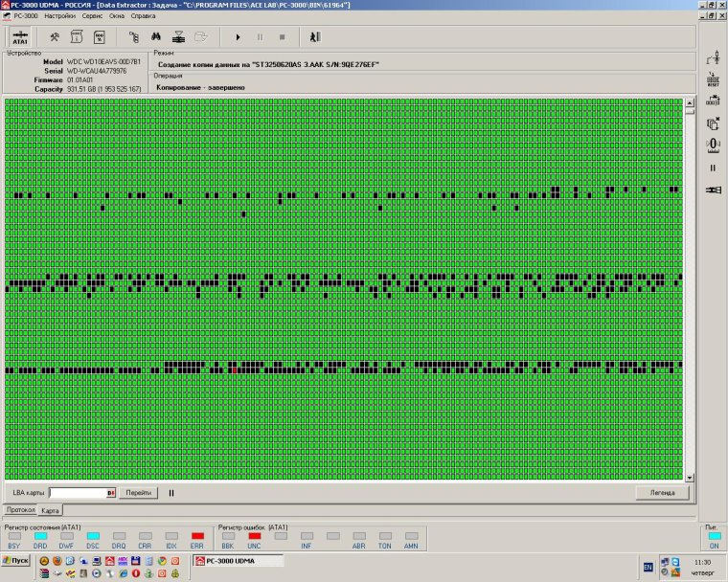Open the Справка menu
728x582 pixels.
pos(143,15)
